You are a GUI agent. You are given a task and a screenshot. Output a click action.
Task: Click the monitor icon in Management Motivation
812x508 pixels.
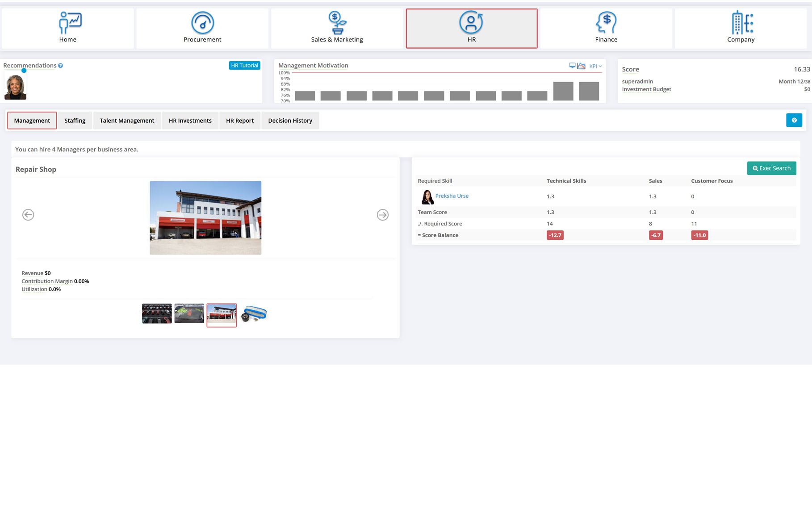click(x=572, y=66)
